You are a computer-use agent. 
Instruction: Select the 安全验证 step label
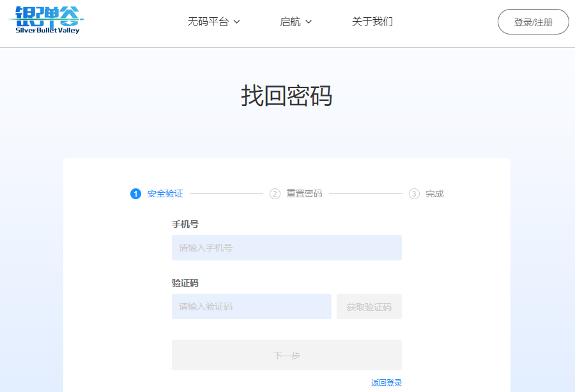[165, 193]
